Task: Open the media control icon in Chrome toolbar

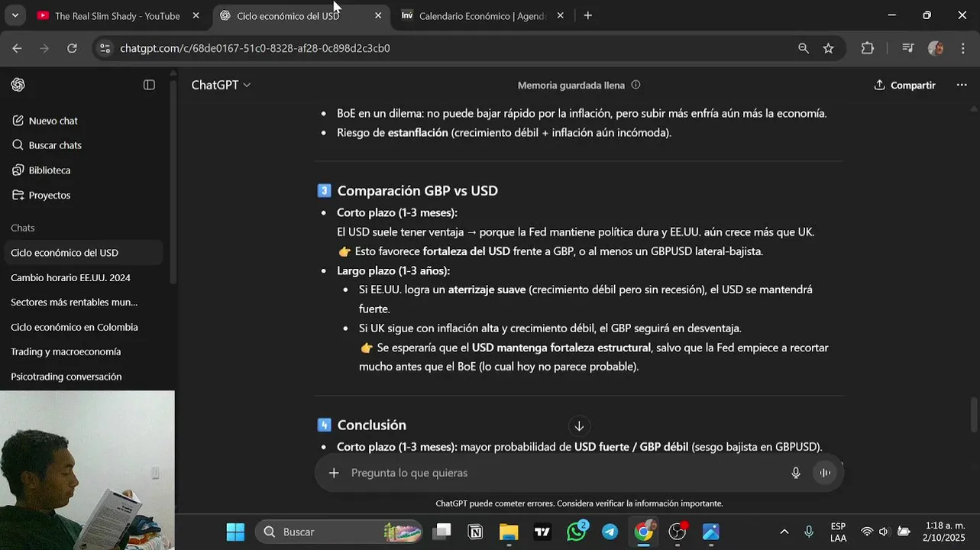Action: (x=907, y=48)
